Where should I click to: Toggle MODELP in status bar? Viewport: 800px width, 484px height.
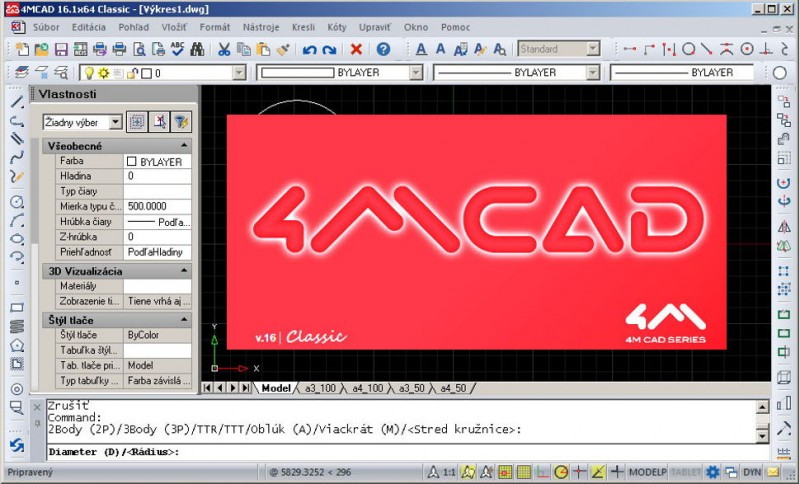coord(647,472)
